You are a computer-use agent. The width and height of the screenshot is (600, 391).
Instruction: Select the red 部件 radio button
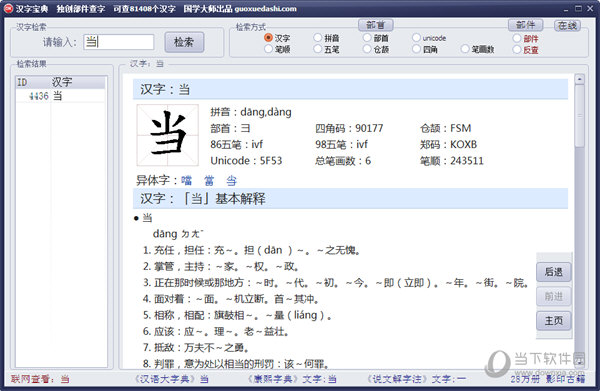coord(517,38)
